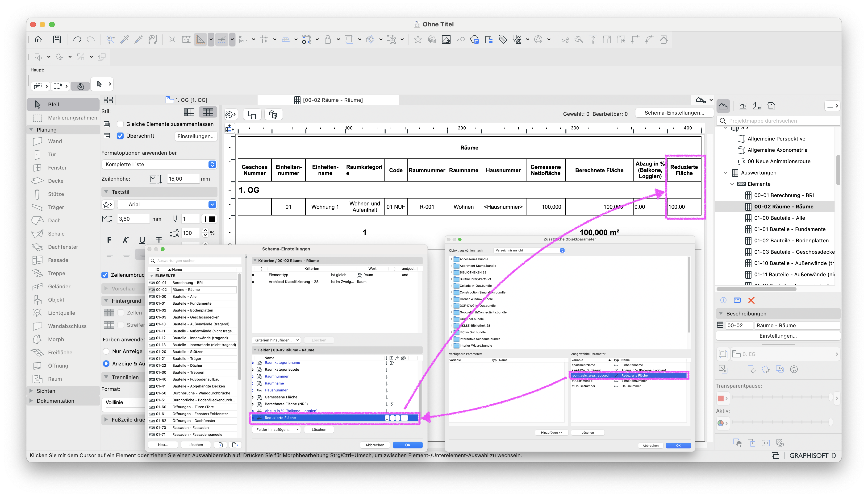Image resolution: width=868 pixels, height=497 pixels.
Task: Click OK in Schema-Einstellungen dialog
Action: point(407,445)
